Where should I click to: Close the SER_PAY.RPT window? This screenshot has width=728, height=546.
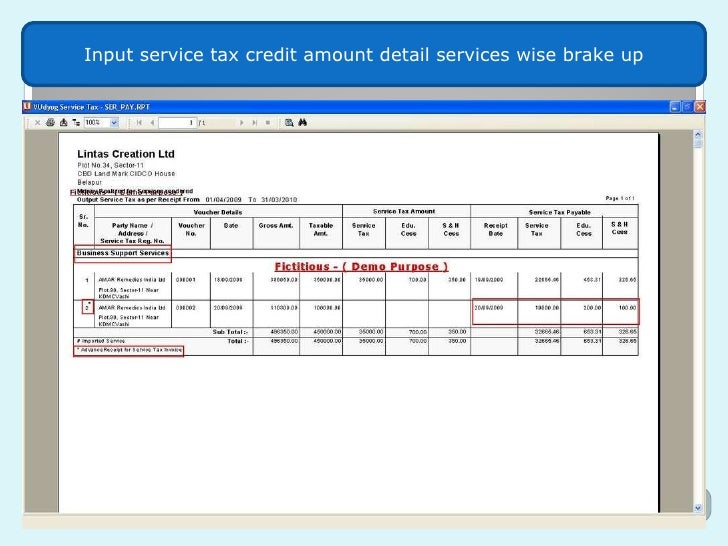[700, 107]
